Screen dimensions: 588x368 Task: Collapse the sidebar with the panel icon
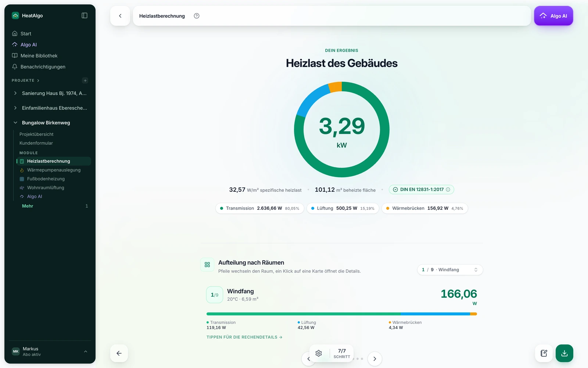[x=85, y=15]
